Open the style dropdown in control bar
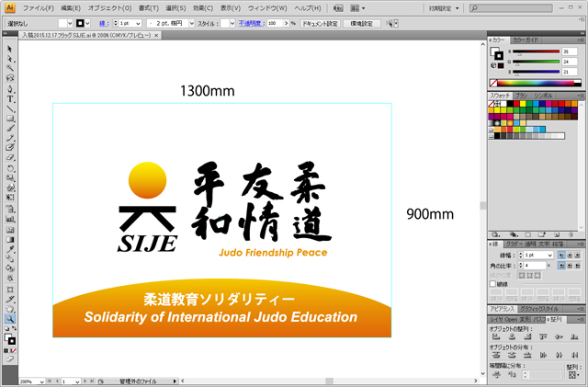 point(232,23)
